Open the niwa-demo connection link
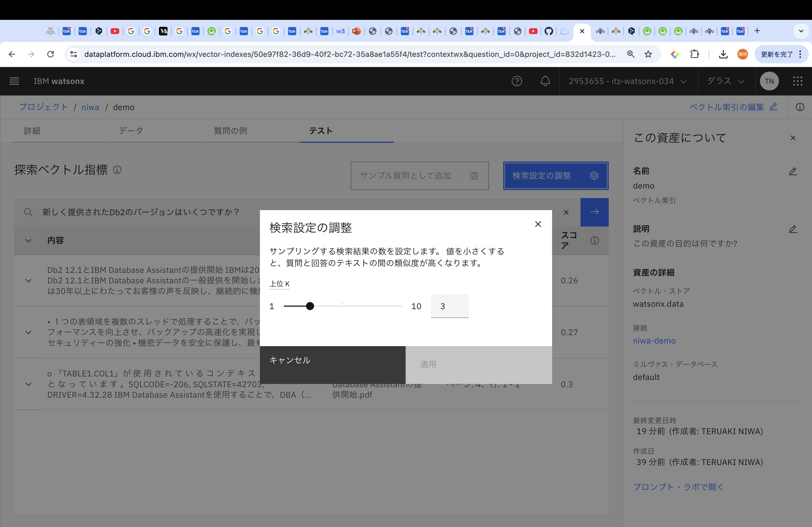The image size is (812, 527). [654, 341]
